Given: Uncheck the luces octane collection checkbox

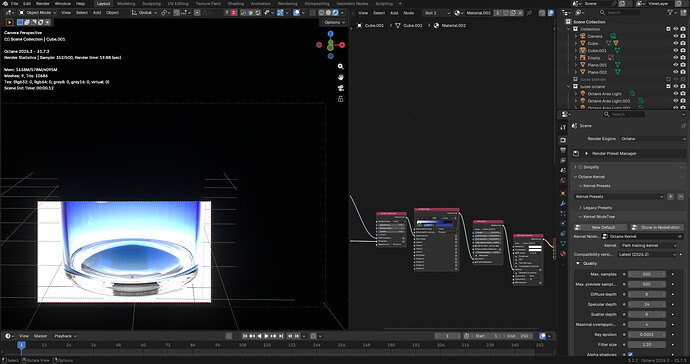Looking at the screenshot, I should (668, 87).
